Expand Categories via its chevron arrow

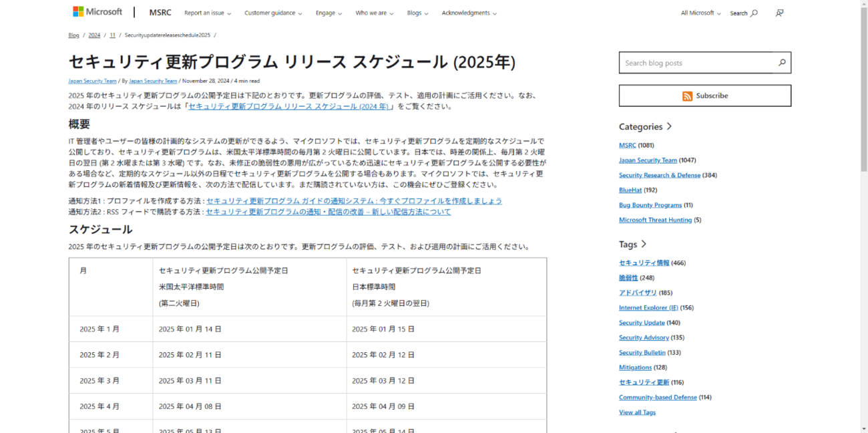669,126
